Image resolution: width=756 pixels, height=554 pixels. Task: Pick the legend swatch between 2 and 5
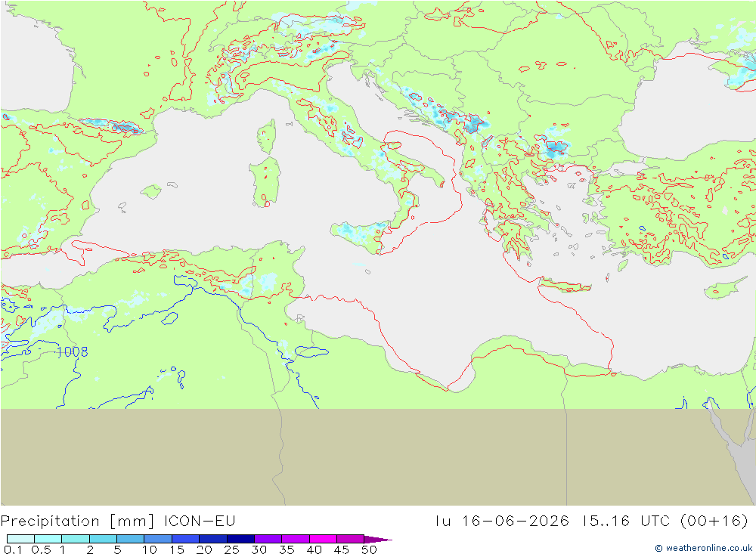pos(103,539)
